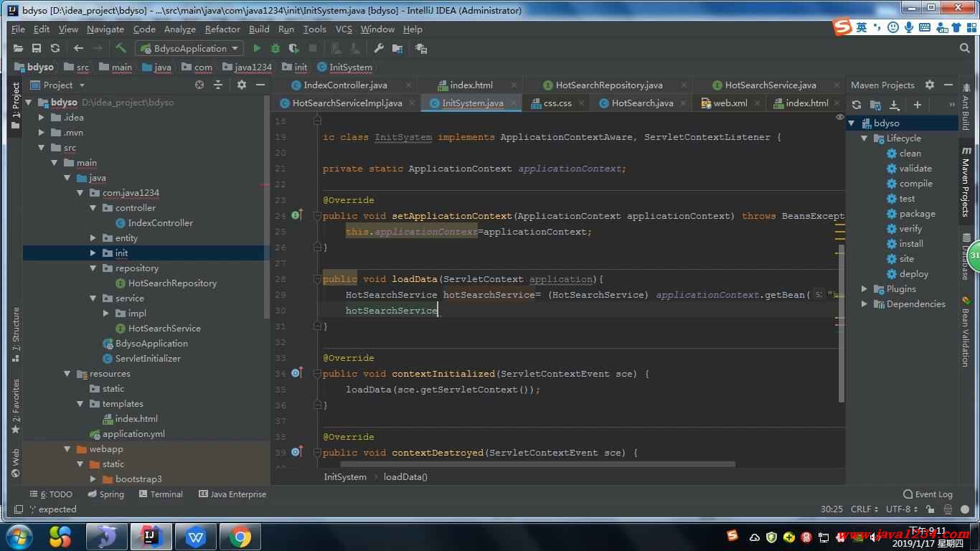The height and width of the screenshot is (551, 980).
Task: Expand the impl folder under service
Action: click(x=106, y=314)
